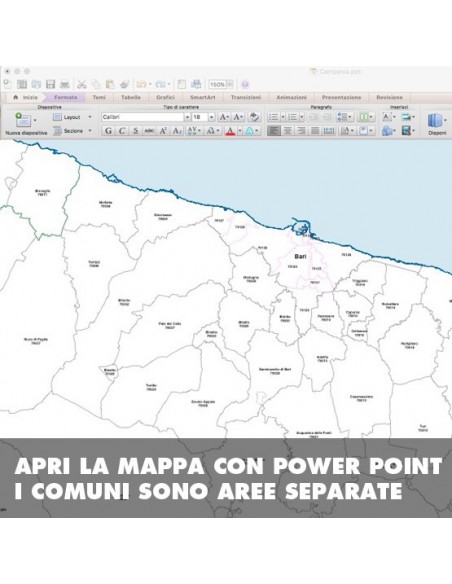Image resolution: width=452 pixels, height=584 pixels.
Task: Open character spacing AV dropdown
Action: tap(194, 131)
